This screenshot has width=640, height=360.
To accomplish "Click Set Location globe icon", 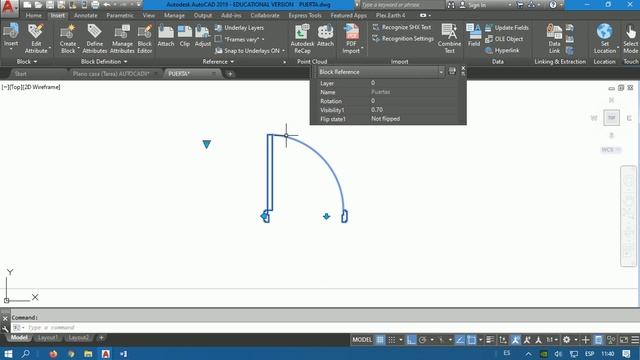I will tap(604, 32).
